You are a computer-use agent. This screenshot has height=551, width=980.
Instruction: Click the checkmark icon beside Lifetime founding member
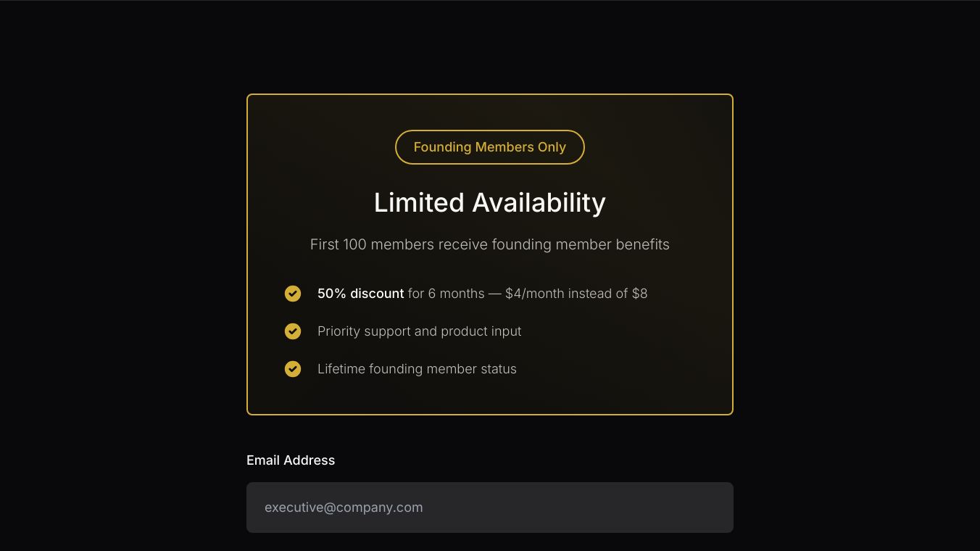pyautogui.click(x=293, y=369)
